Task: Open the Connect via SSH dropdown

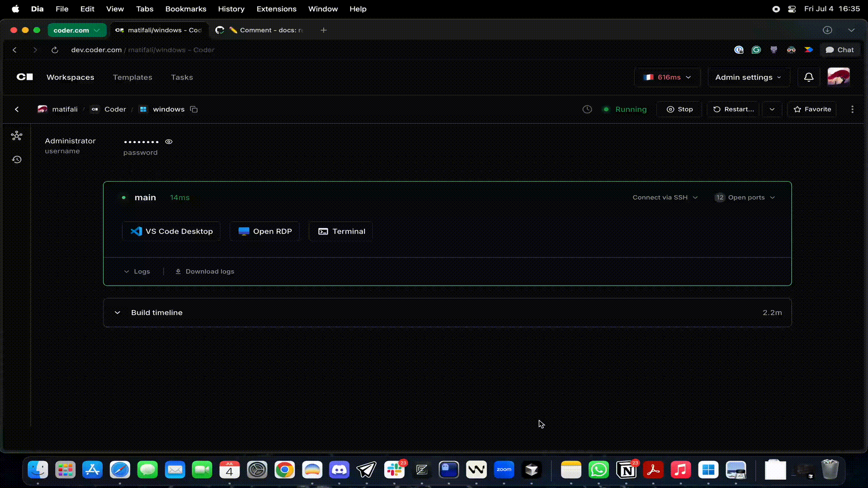Action: coord(665,197)
